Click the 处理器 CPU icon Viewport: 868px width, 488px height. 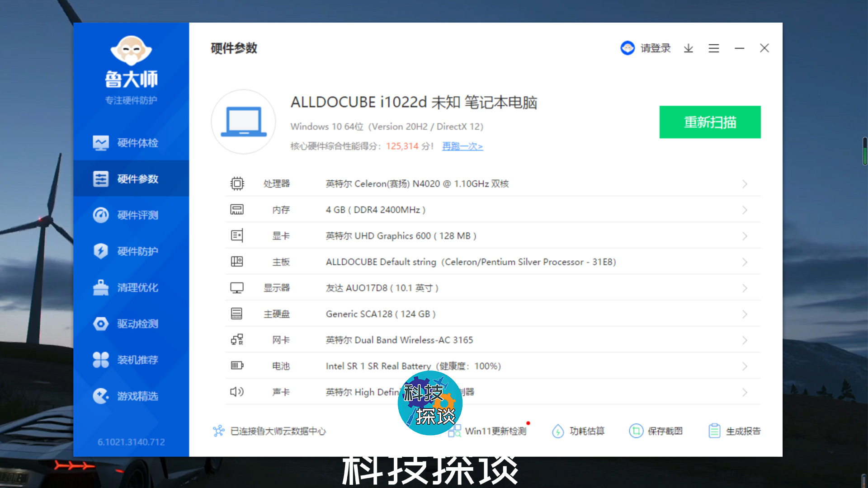click(x=237, y=183)
